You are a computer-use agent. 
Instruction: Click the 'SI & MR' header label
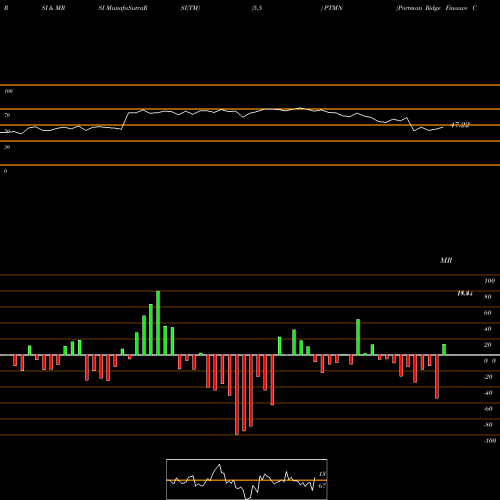click(x=53, y=8)
